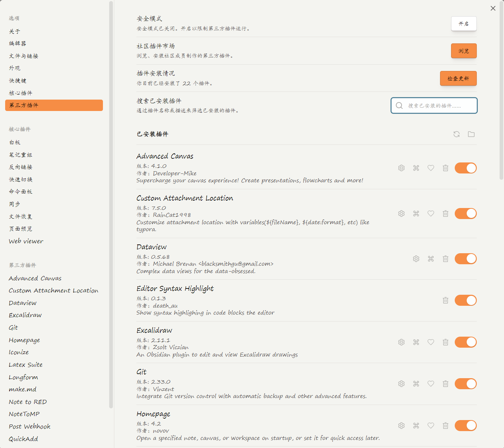Open hotkeys icon for Dataview
The image size is (504, 448).
[x=431, y=259]
